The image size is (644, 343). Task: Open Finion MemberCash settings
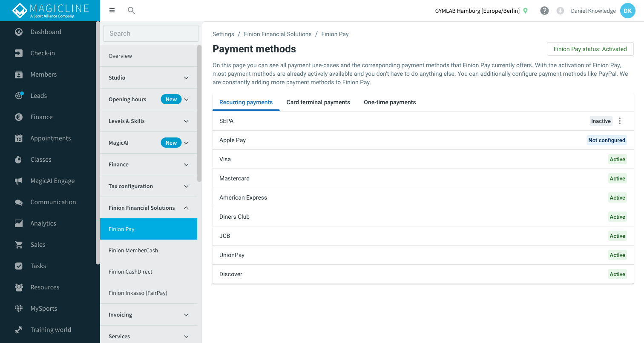pos(149,250)
